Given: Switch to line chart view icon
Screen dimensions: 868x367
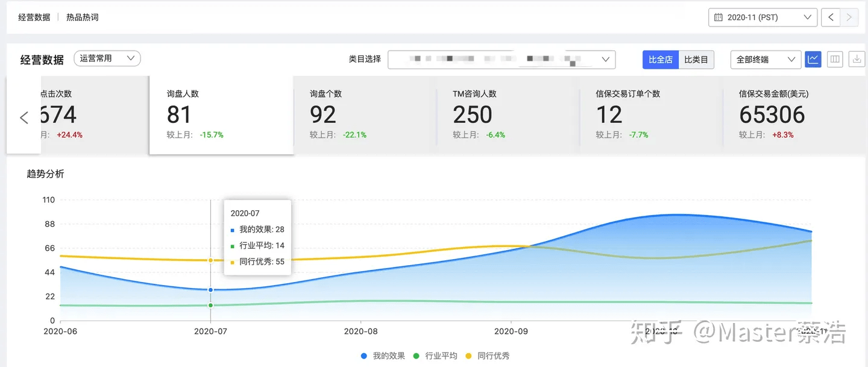Looking at the screenshot, I should tap(813, 59).
